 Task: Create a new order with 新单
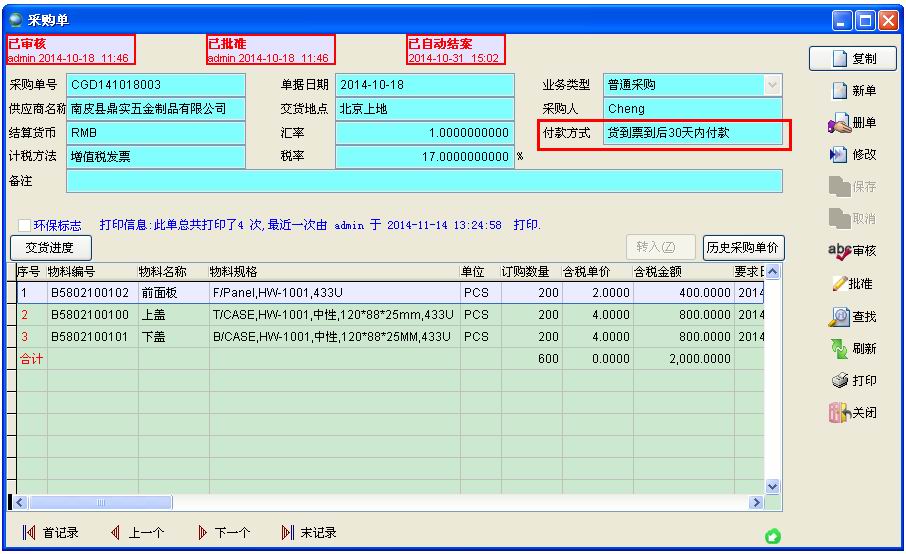(x=853, y=91)
